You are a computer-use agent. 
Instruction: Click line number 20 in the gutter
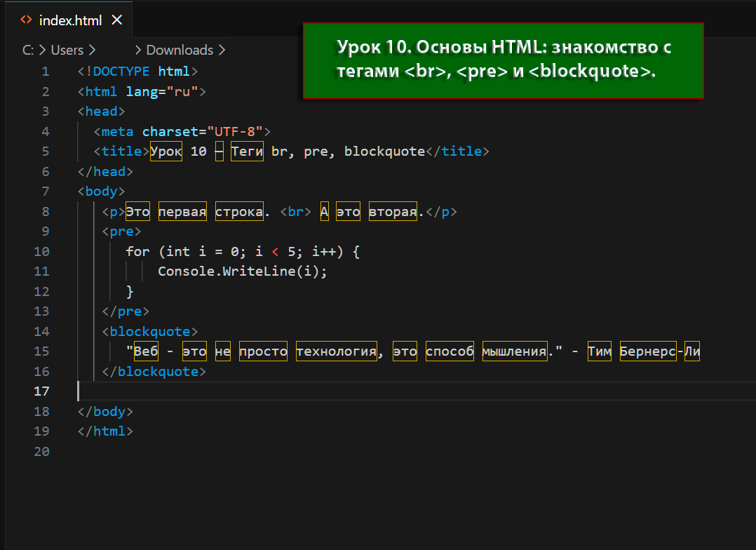[x=41, y=452]
